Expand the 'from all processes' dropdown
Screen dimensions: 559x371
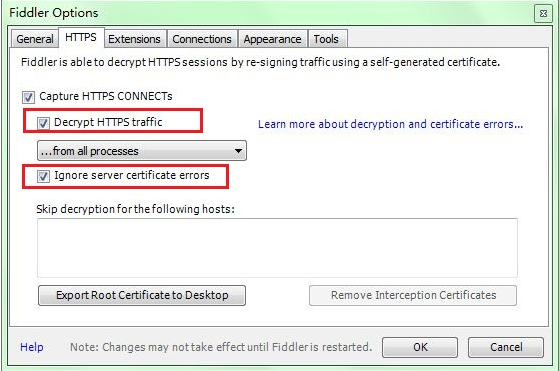[x=142, y=151]
